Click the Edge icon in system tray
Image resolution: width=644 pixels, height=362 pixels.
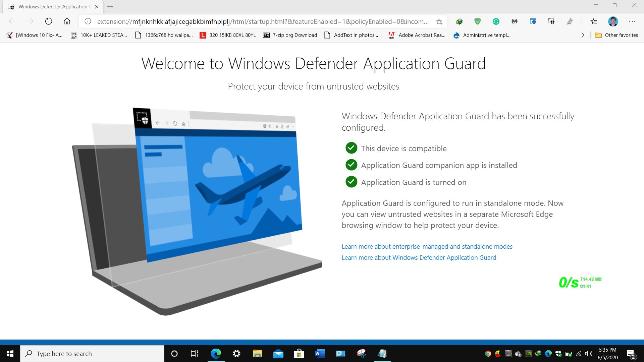click(548, 354)
